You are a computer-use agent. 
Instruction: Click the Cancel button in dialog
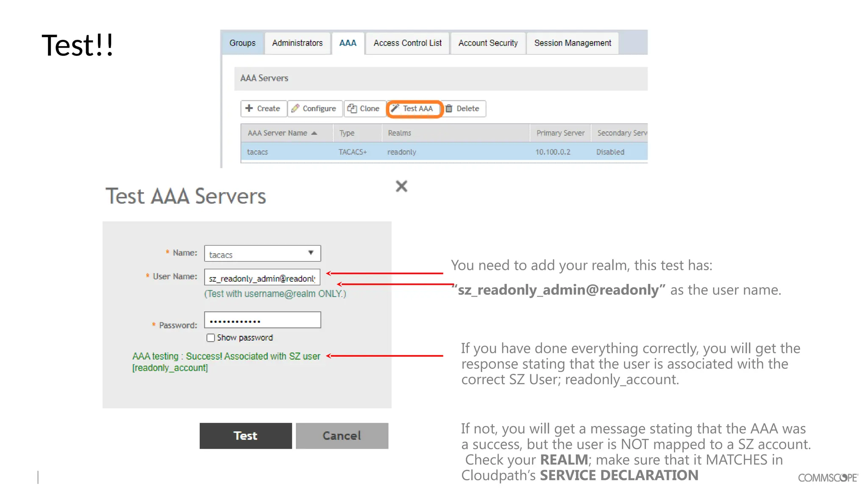[342, 435]
